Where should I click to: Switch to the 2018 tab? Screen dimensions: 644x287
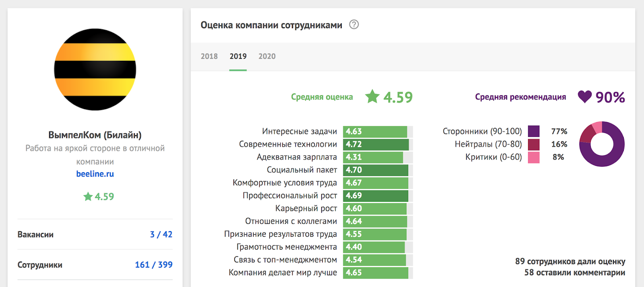point(209,56)
